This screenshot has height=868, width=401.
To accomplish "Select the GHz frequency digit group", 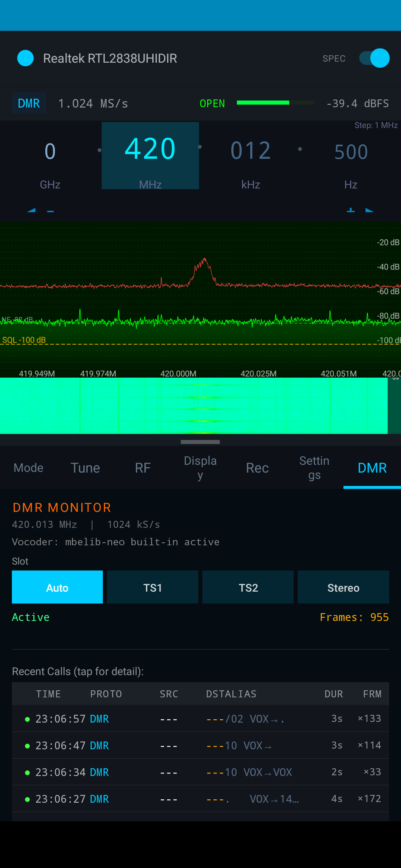I will (50, 156).
